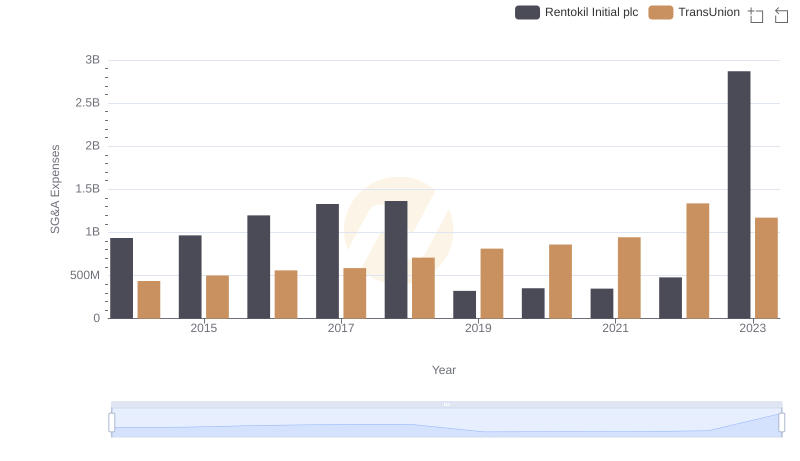The width and height of the screenshot is (800, 461).
Task: Click the area zoom tool icon
Action: [x=756, y=15]
